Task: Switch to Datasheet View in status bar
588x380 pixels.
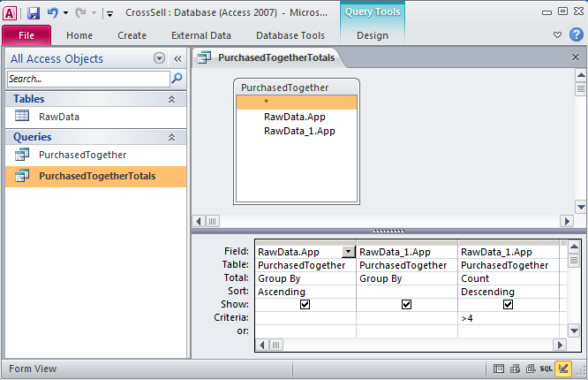Action: coord(500,369)
